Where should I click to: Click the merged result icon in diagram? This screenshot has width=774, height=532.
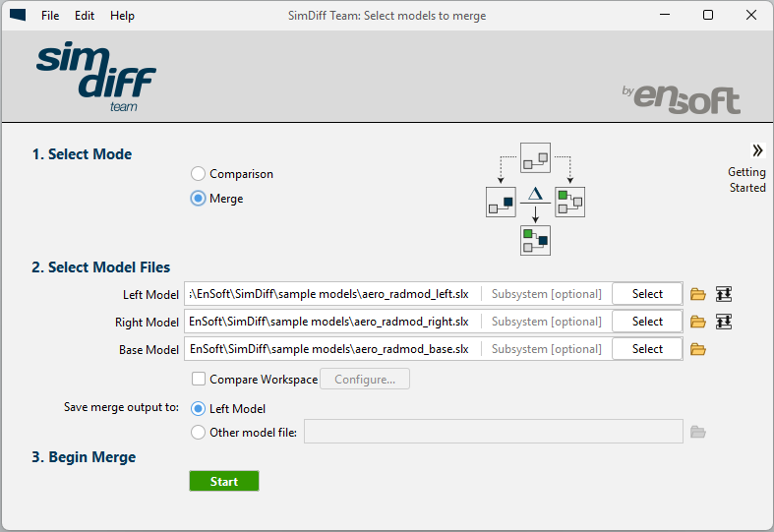click(x=535, y=240)
